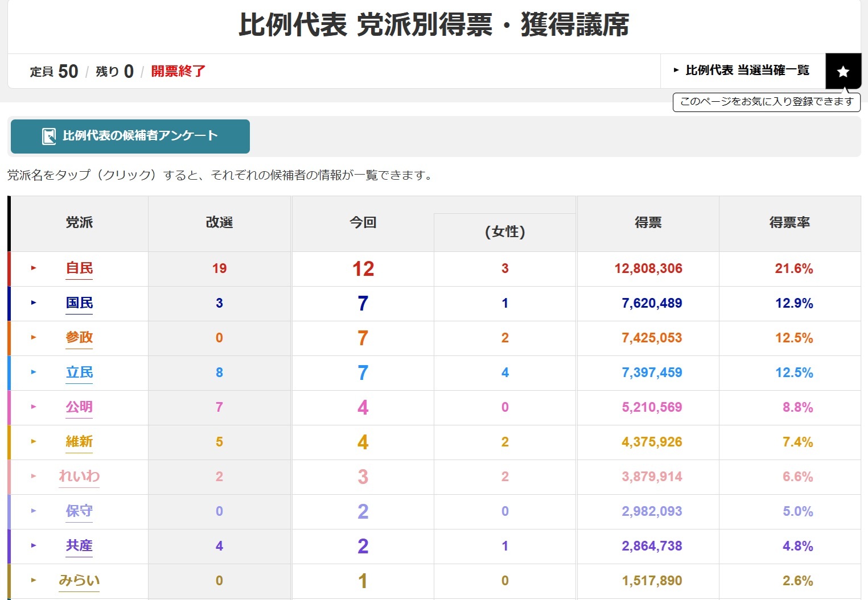Expand the 維新 row triangle
The height and width of the screenshot is (600, 868).
pos(34,441)
